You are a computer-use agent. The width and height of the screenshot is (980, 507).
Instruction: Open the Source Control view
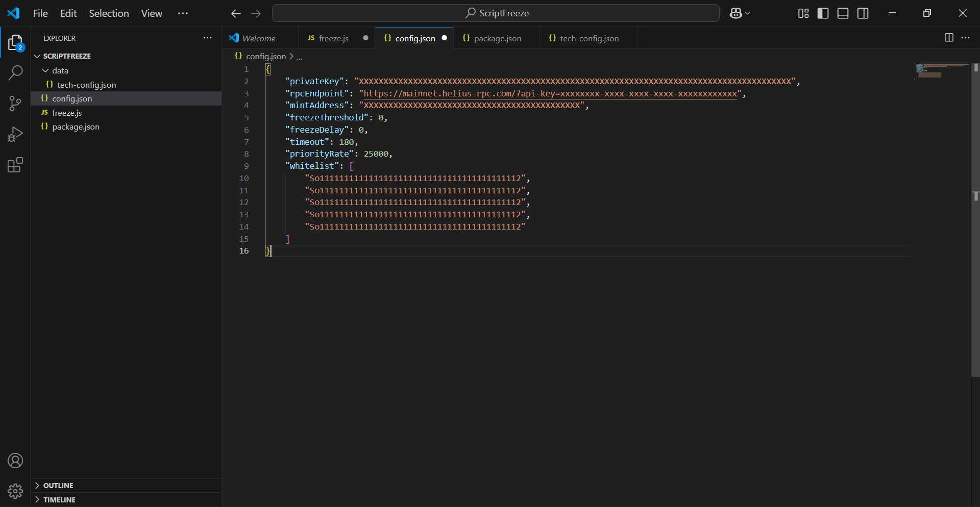(15, 104)
